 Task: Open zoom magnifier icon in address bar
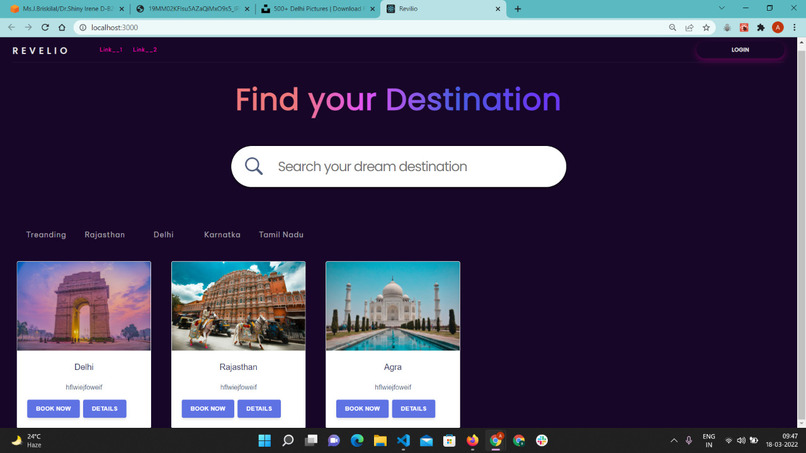[x=672, y=27]
